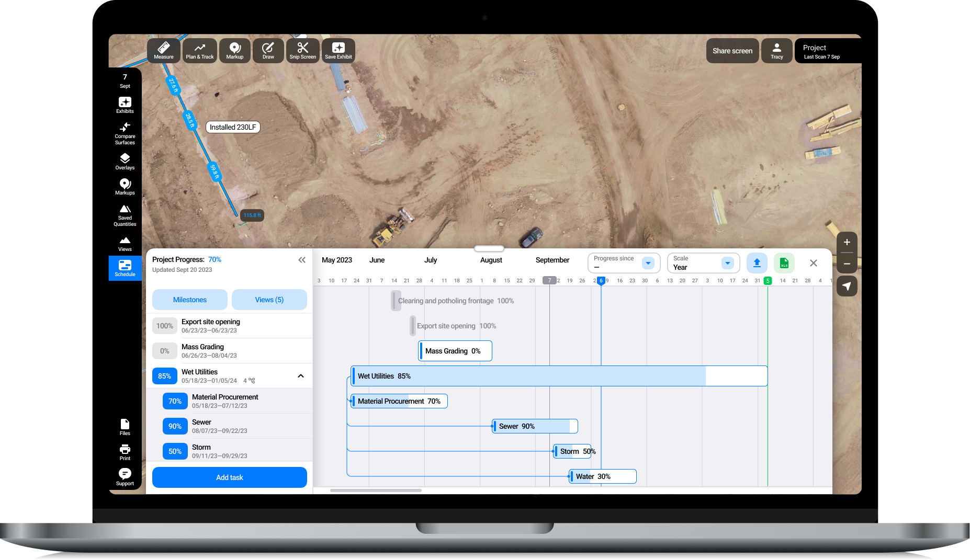Use the Snip Screen tool

point(302,50)
